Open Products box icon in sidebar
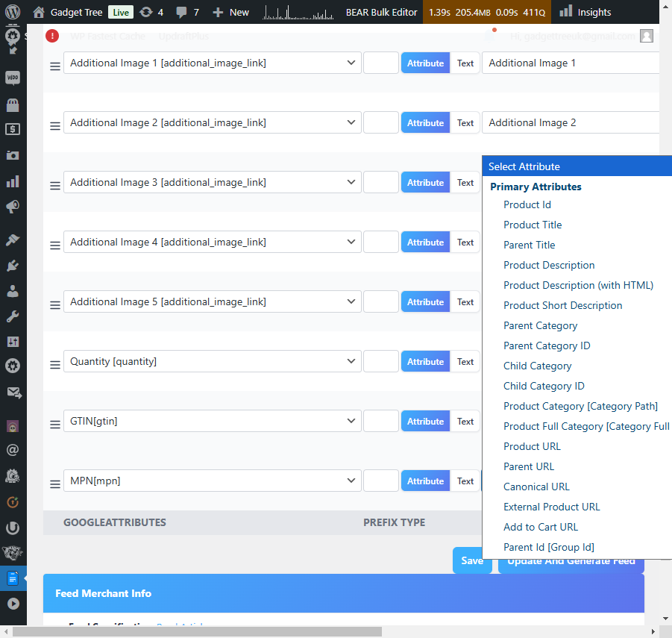This screenshot has height=638, width=672. [13, 104]
